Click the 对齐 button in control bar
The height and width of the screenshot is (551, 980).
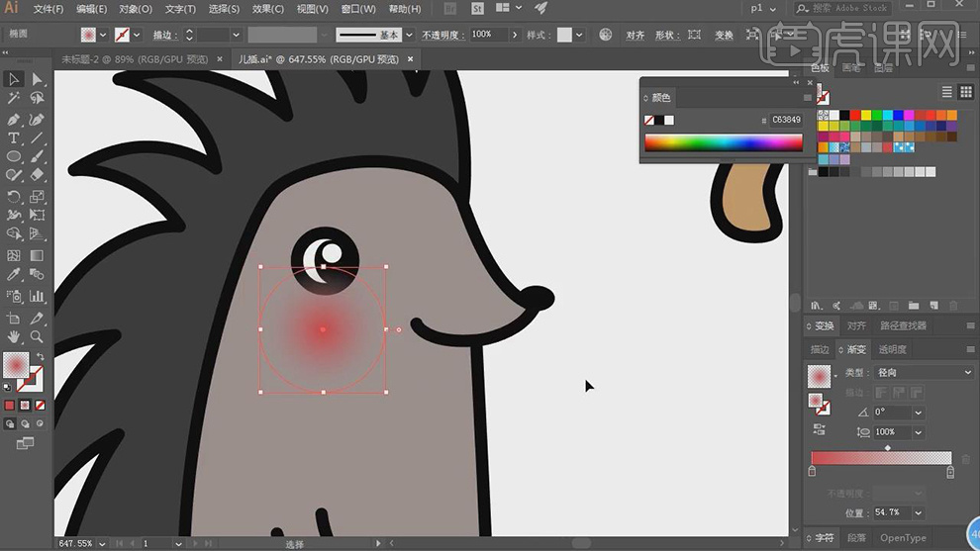click(636, 35)
